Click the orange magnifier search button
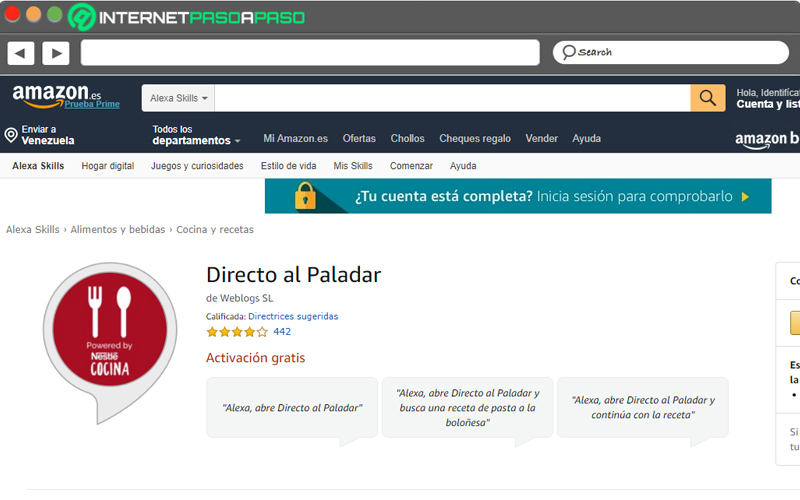Image resolution: width=800 pixels, height=500 pixels. point(708,97)
